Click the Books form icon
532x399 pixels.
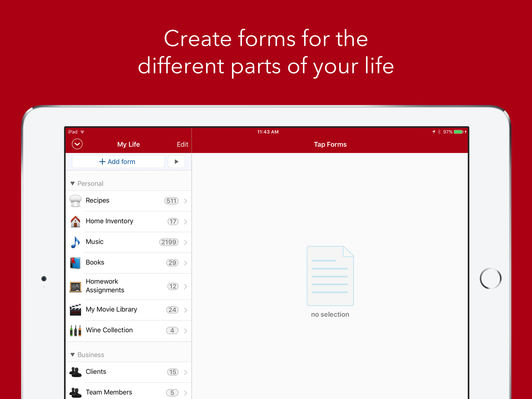[75, 263]
